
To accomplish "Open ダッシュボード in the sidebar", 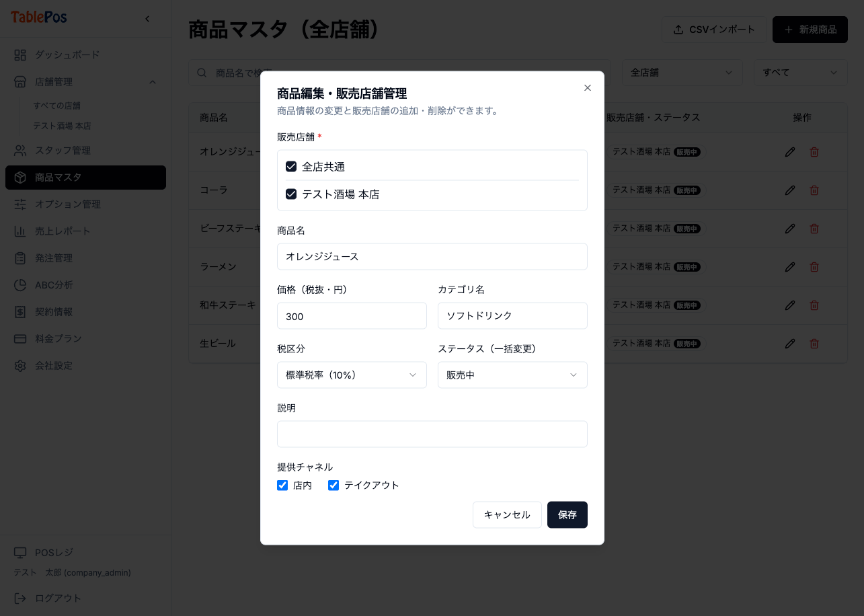I will coord(85,55).
